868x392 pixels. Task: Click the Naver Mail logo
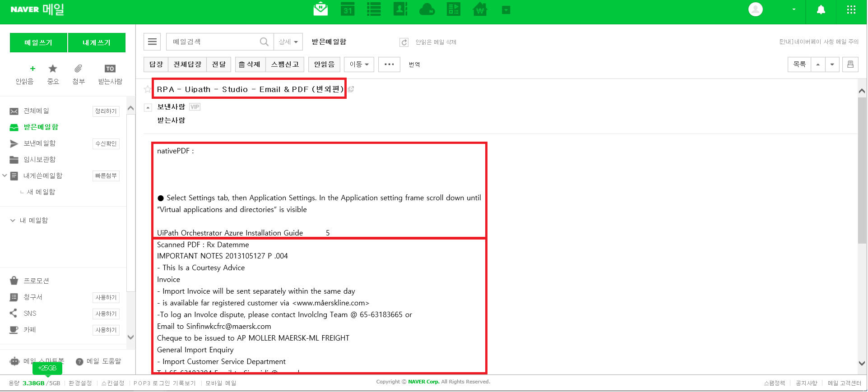[37, 9]
